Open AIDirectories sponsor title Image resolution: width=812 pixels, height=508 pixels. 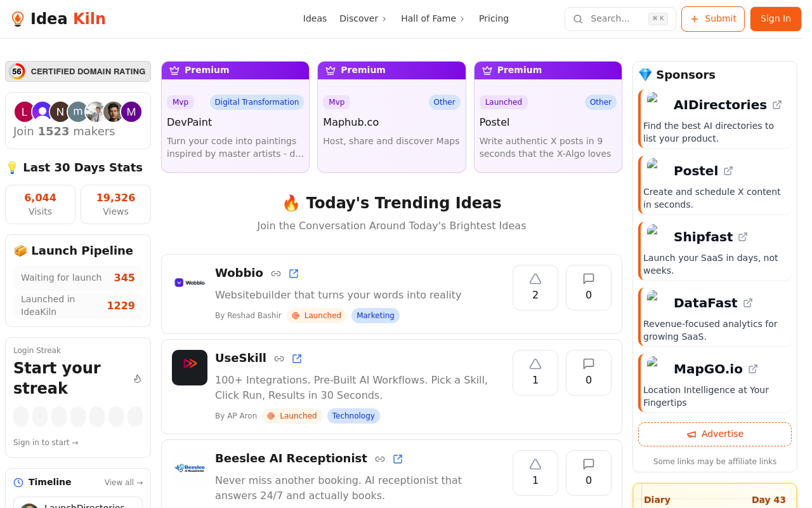click(720, 105)
